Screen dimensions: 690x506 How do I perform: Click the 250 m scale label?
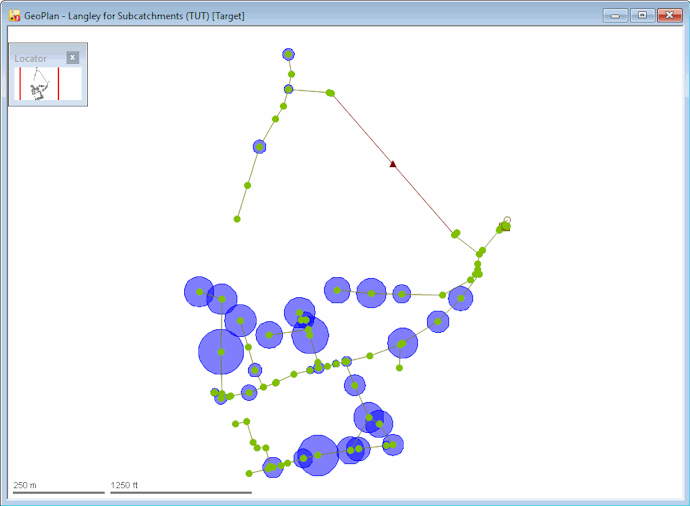25,485
